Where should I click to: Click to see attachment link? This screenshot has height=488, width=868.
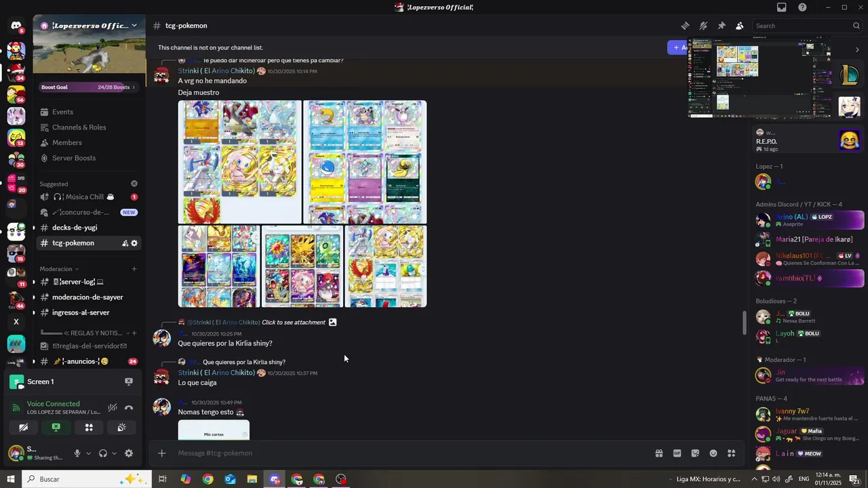pyautogui.click(x=293, y=323)
